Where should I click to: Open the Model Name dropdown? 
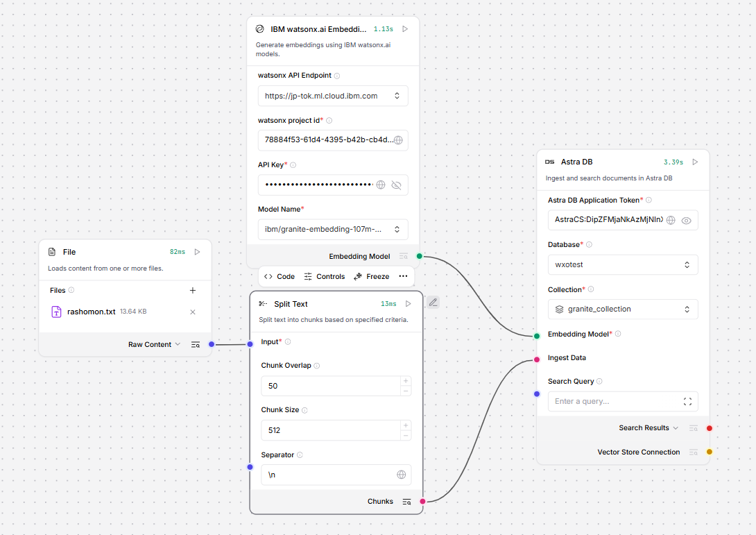[x=333, y=230]
